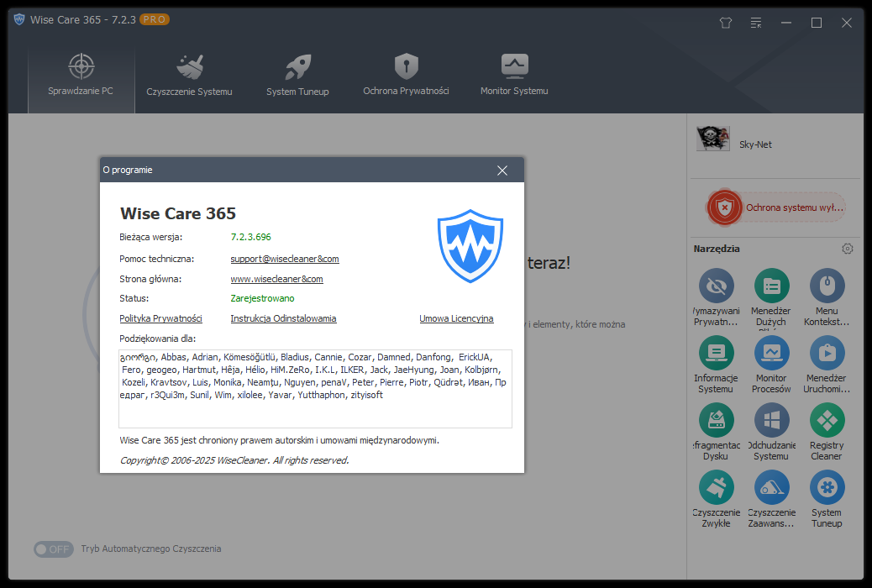Click inside the Podziękowania credits text box
Viewport: 872px width, 588px height.
315,389
